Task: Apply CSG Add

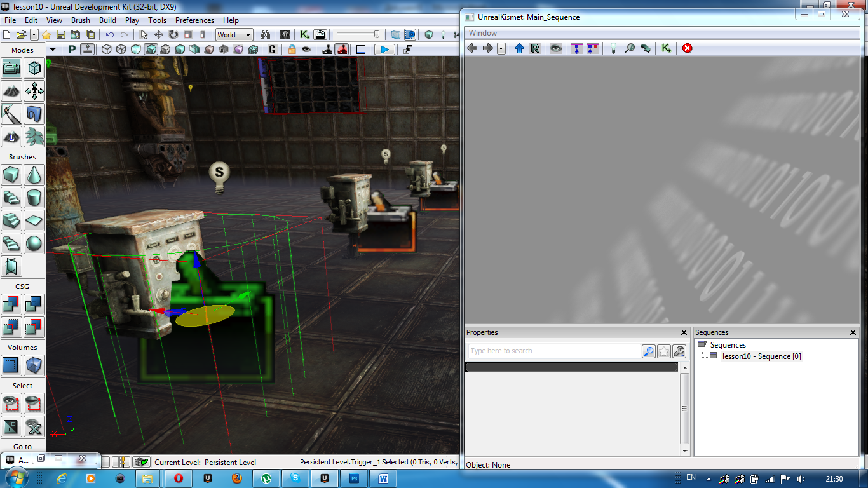Action: (x=12, y=304)
